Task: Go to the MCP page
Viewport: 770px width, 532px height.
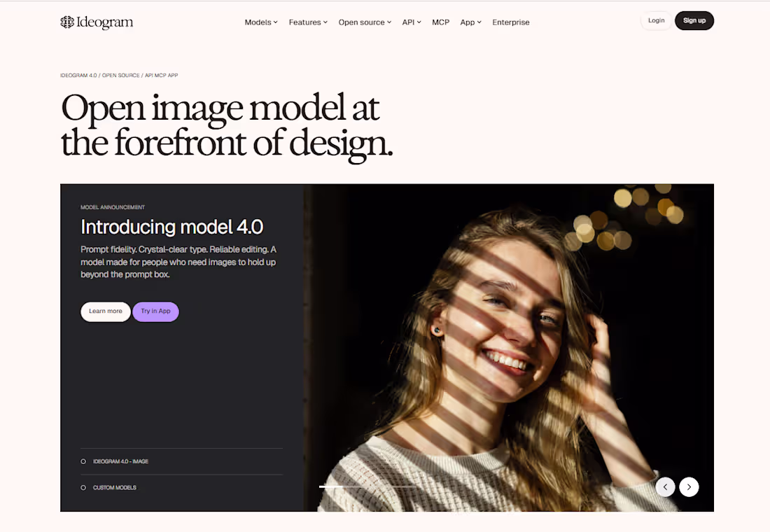Action: coord(440,22)
